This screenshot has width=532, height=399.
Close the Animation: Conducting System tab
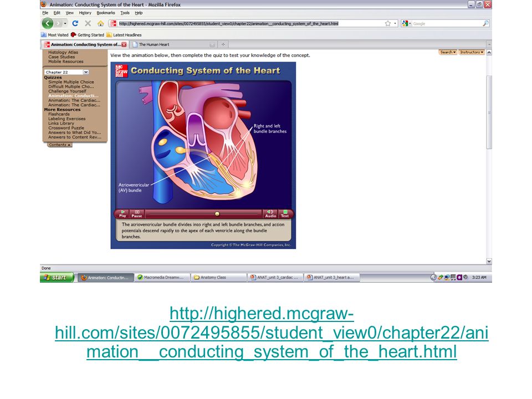[x=124, y=44]
